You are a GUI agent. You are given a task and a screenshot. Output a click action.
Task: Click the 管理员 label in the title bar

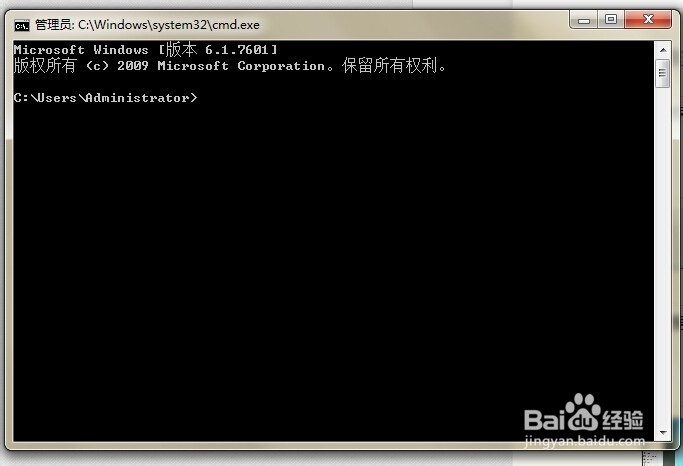pyautogui.click(x=54, y=25)
